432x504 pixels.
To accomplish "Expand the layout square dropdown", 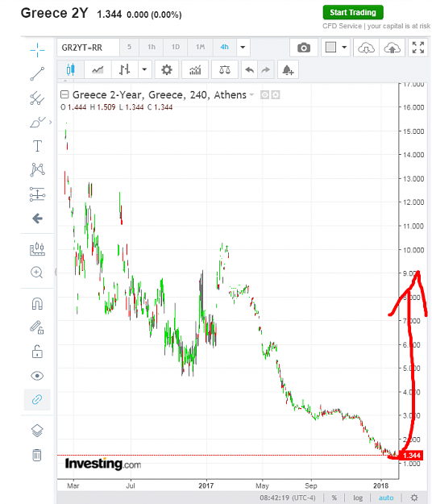I will (x=344, y=48).
